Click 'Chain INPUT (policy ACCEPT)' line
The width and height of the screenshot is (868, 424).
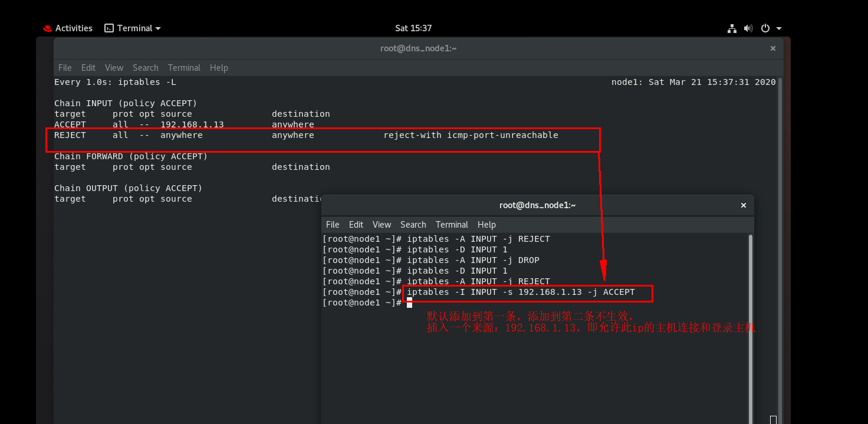(126, 103)
